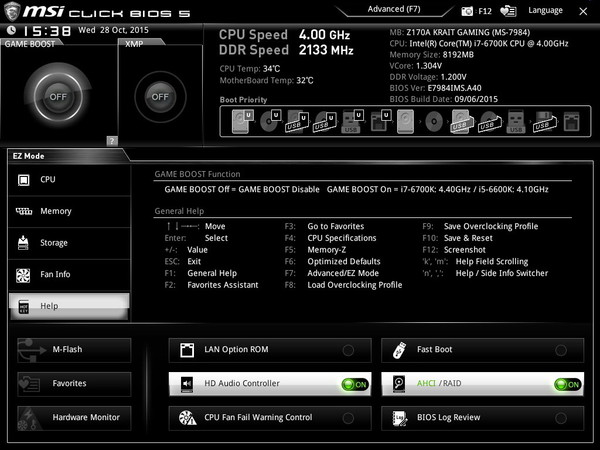Select the legacy USB hard disk boot device

461,121
